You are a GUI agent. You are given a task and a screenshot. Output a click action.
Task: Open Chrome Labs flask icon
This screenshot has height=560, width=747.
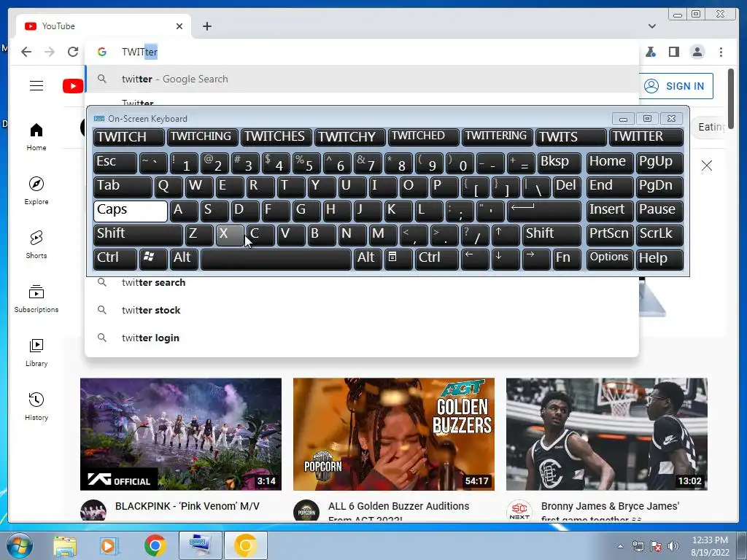pos(650,52)
